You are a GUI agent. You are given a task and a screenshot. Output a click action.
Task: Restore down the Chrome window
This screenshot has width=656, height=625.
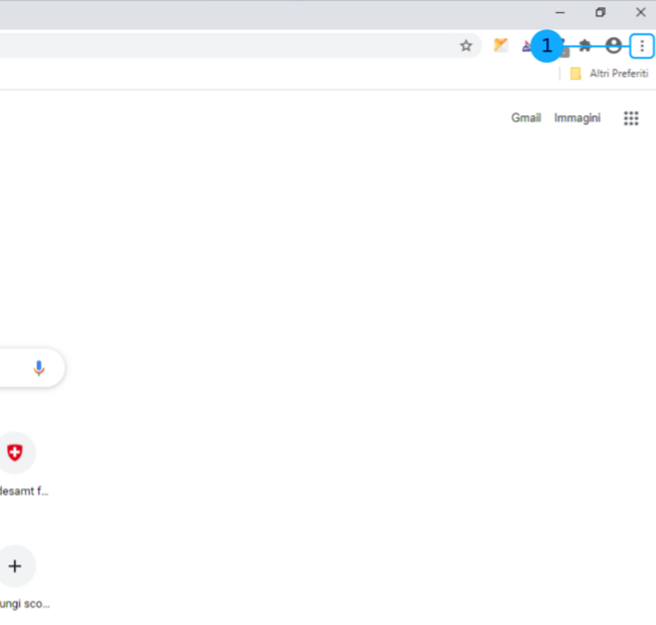[x=600, y=13]
